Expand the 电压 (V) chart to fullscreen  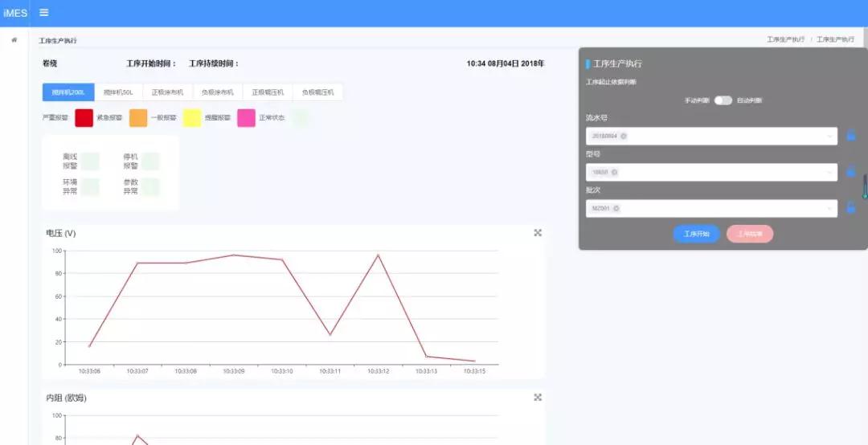click(x=538, y=233)
